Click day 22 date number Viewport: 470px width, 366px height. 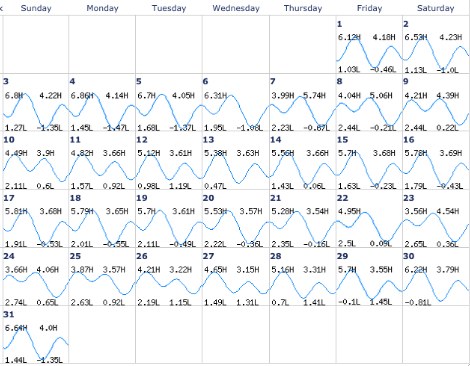coord(342,198)
